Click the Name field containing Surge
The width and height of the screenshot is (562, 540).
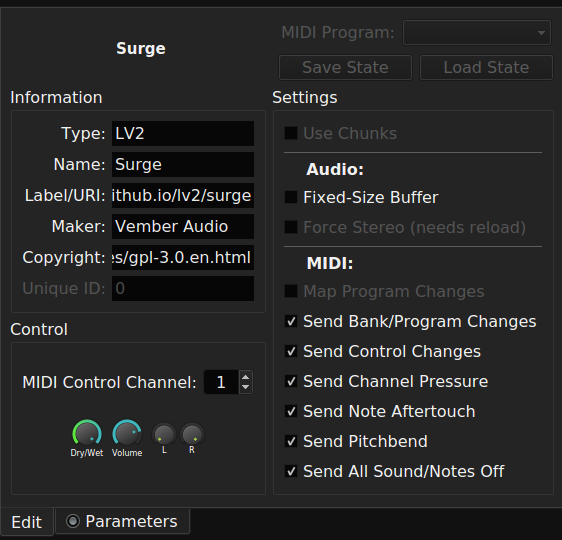[x=183, y=164]
